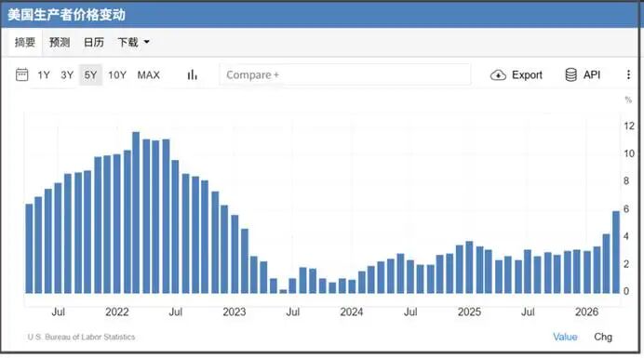
Task: Click the 4 y-axis value
Action: (626, 236)
